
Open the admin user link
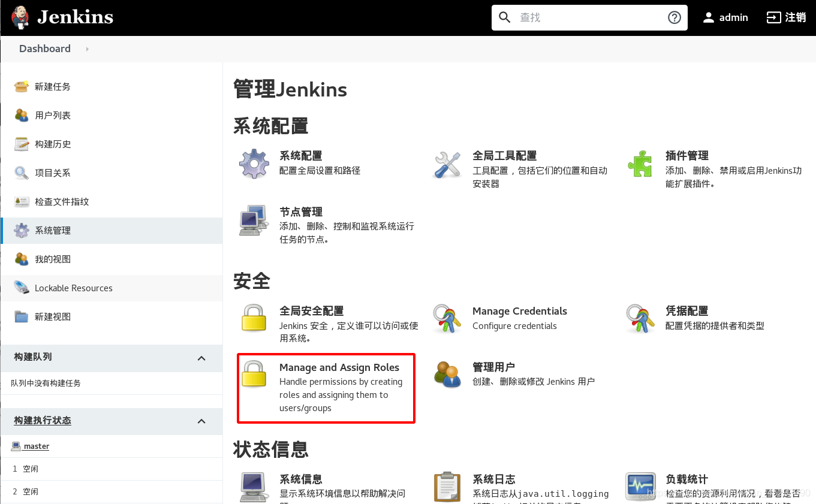(734, 17)
